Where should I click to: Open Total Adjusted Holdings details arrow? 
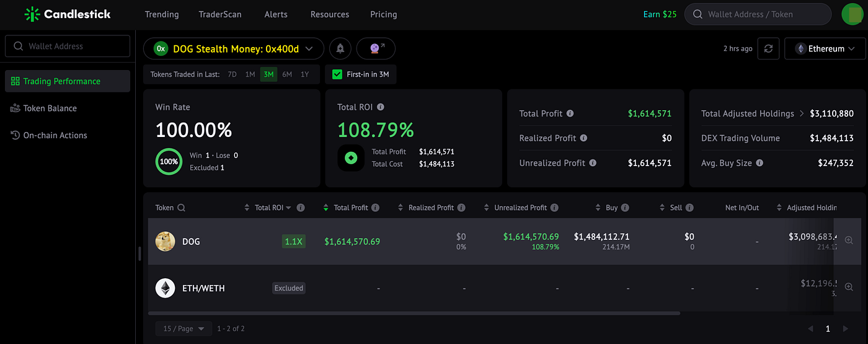802,113
